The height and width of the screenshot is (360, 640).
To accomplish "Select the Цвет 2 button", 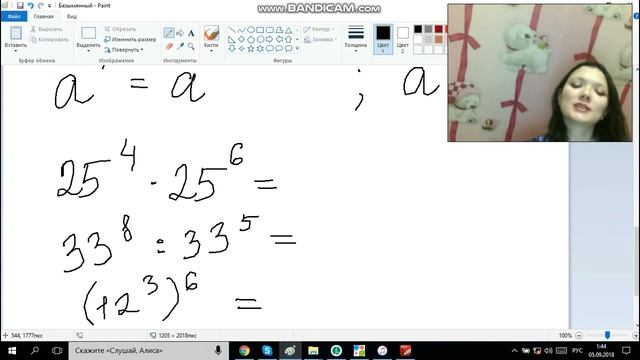I will coord(402,40).
